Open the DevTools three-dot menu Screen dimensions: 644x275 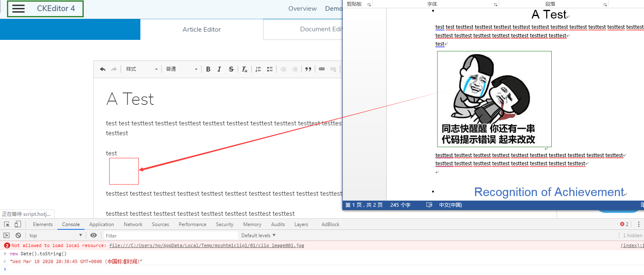click(x=639, y=224)
